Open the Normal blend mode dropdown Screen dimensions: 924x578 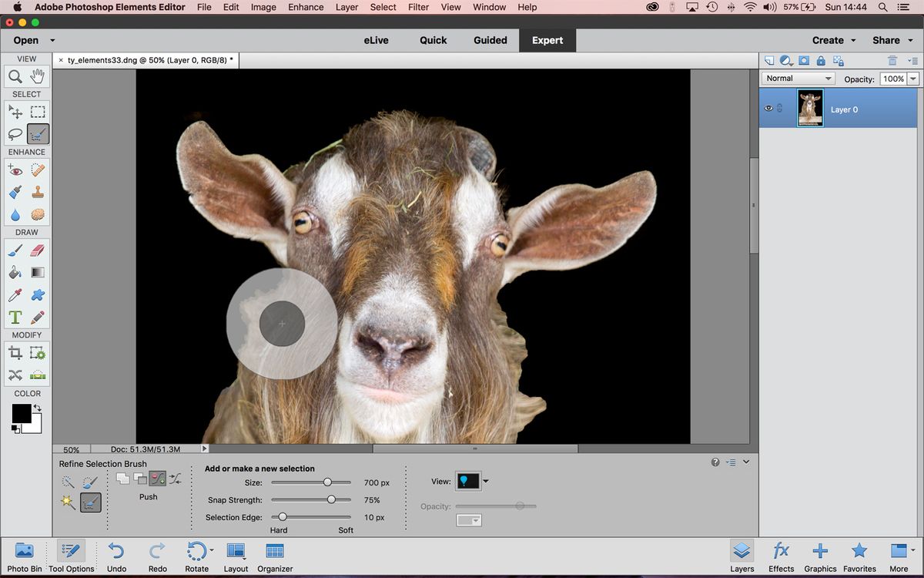(x=797, y=78)
